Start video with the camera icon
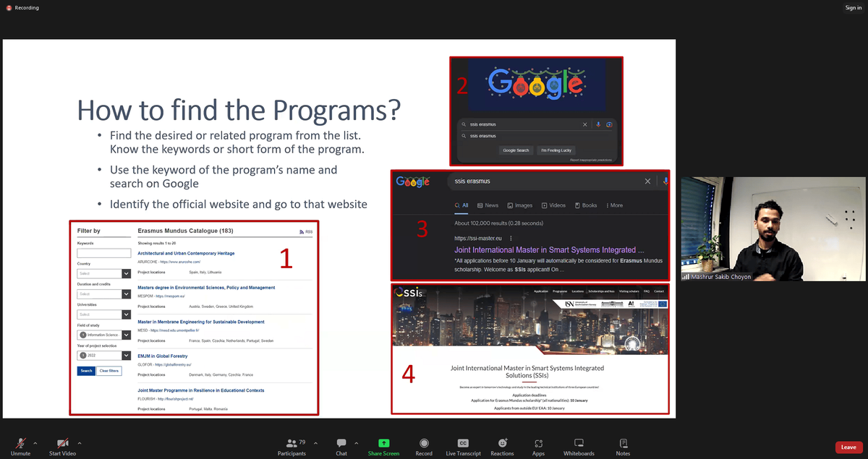868x459 pixels. [x=64, y=443]
